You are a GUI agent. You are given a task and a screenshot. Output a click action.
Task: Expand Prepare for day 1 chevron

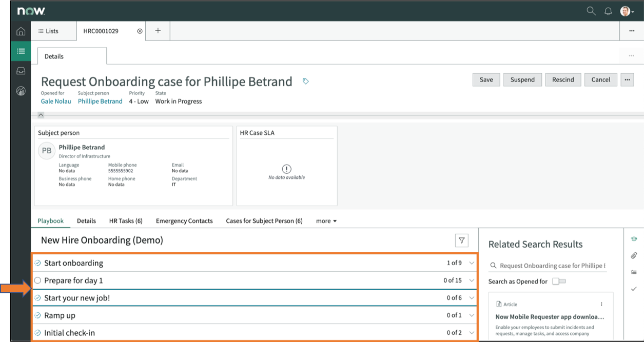472,280
